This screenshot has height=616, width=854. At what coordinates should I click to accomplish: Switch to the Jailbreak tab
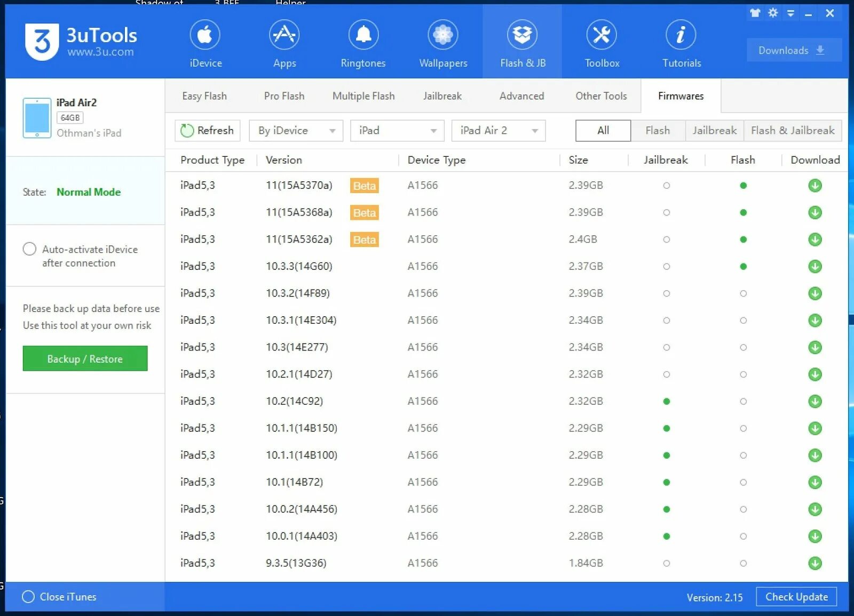pyautogui.click(x=442, y=96)
